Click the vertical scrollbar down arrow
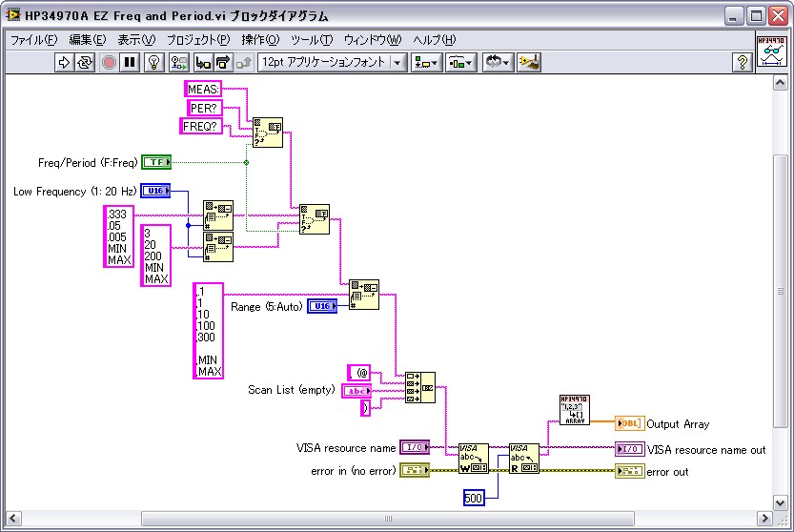The height and width of the screenshot is (532, 794). click(780, 502)
